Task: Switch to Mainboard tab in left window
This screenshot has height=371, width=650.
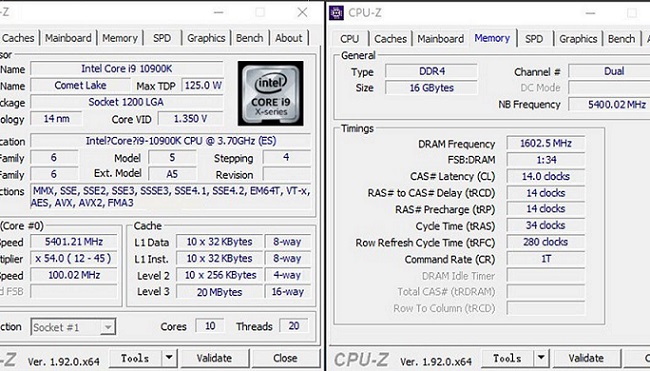Action: point(68,38)
